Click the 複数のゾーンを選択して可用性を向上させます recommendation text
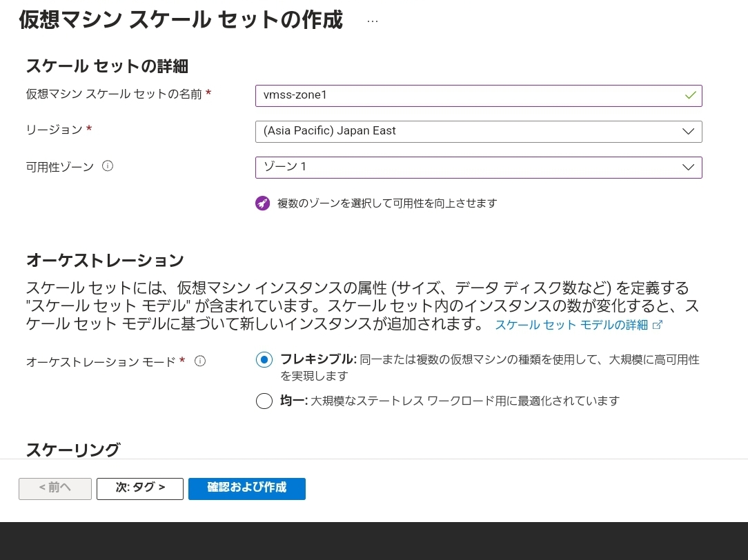748x560 pixels. click(x=387, y=203)
